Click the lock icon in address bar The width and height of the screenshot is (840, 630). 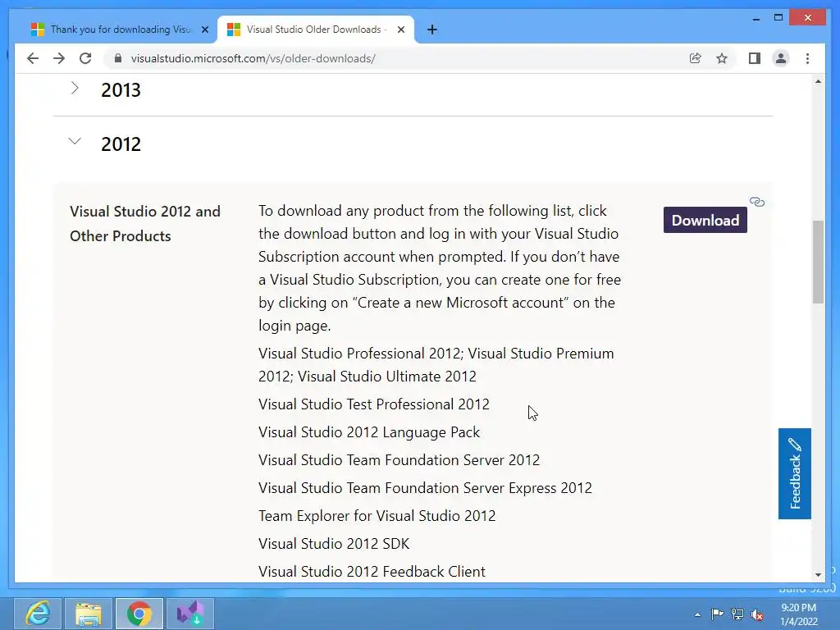tap(118, 58)
